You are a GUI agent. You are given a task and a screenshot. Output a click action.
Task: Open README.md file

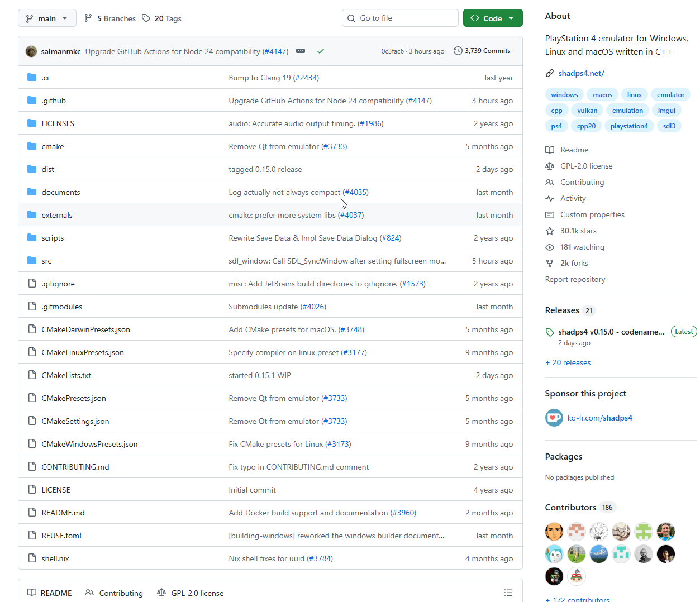coord(63,513)
